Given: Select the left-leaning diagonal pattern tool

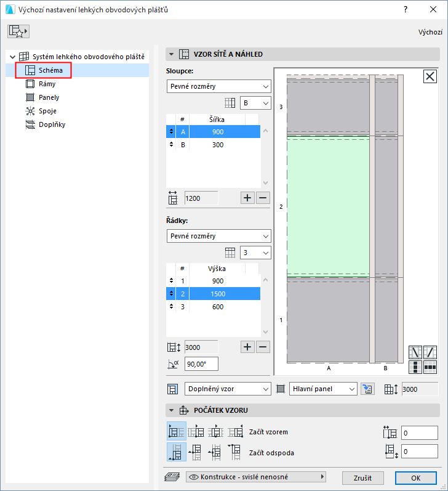Looking at the screenshot, I should [415, 352].
